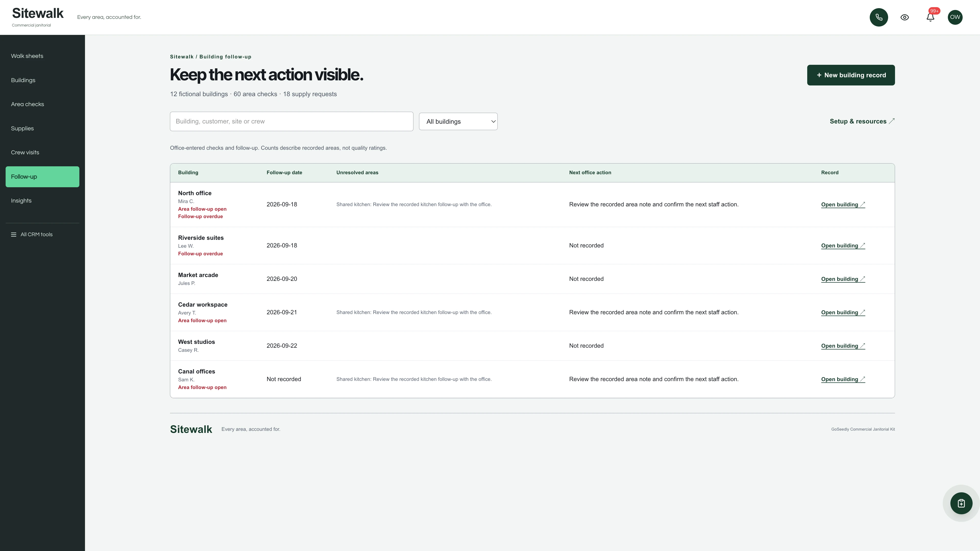Click Canal offices' Area follow-up open label
The width and height of the screenshot is (980, 551).
(202, 388)
